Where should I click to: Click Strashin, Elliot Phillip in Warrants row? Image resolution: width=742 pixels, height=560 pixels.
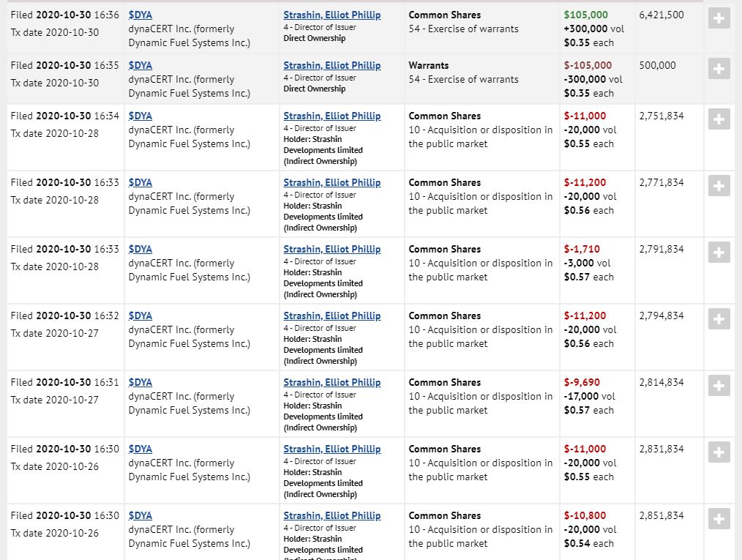332,65
